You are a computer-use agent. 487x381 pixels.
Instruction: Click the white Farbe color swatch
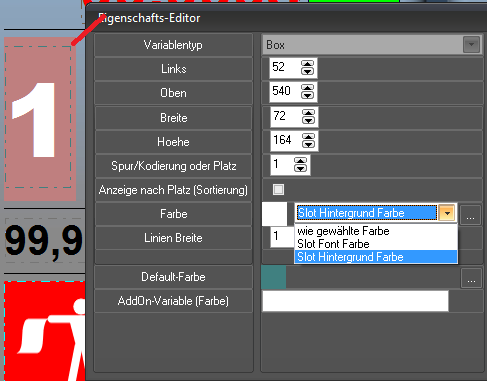click(x=274, y=214)
